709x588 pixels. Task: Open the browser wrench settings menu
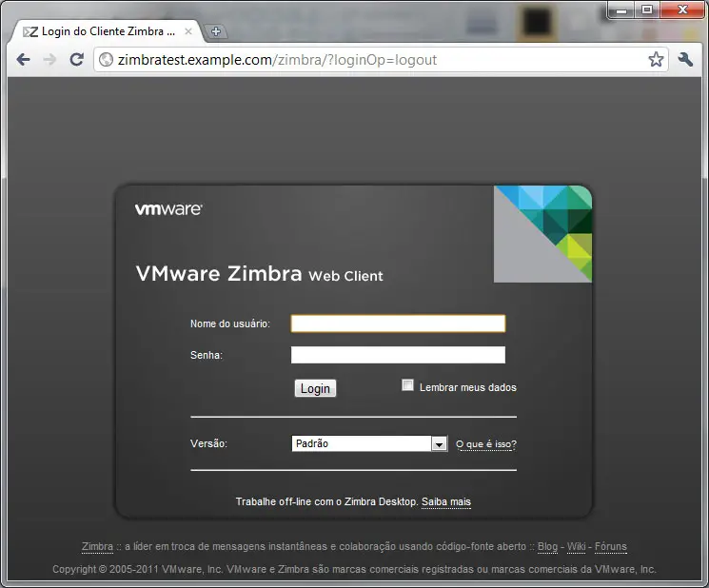tap(685, 59)
